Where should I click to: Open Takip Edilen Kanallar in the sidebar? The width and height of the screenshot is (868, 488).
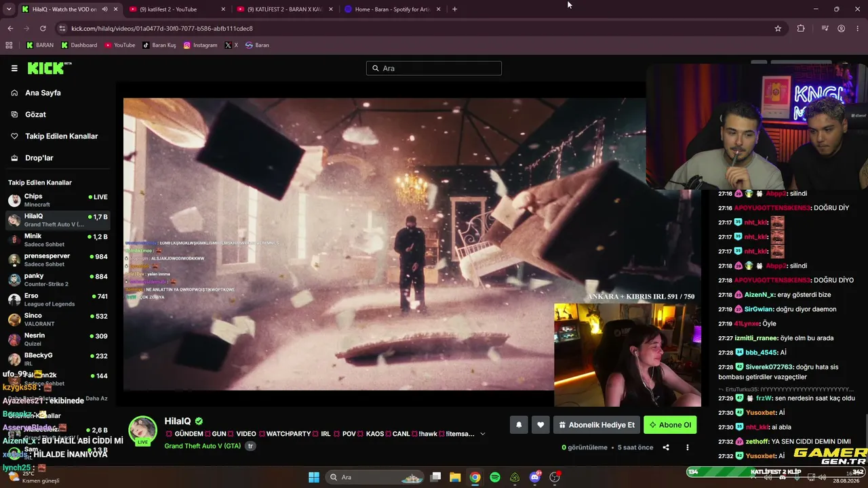[61, 136]
